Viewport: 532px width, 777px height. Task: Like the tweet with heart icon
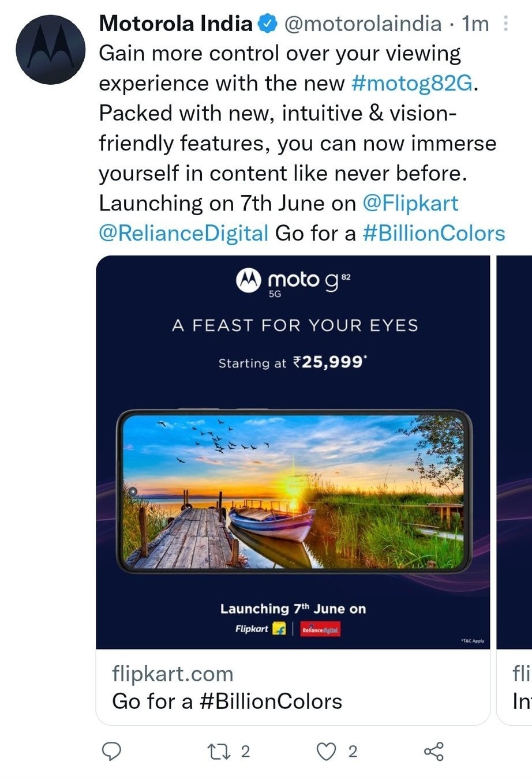327,750
